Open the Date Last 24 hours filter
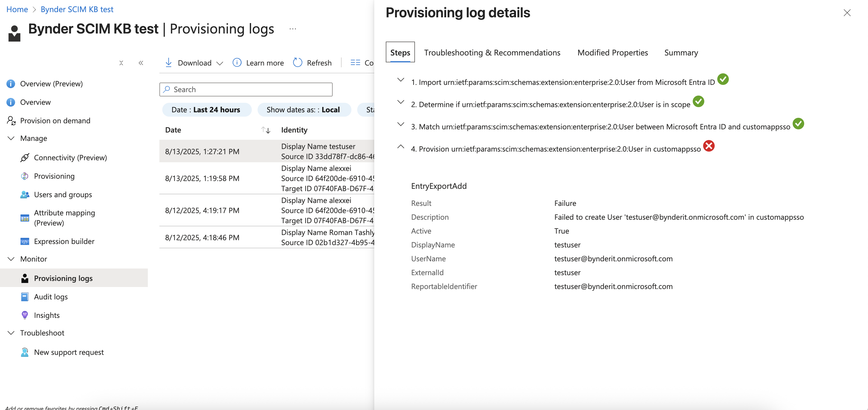 pyautogui.click(x=206, y=110)
